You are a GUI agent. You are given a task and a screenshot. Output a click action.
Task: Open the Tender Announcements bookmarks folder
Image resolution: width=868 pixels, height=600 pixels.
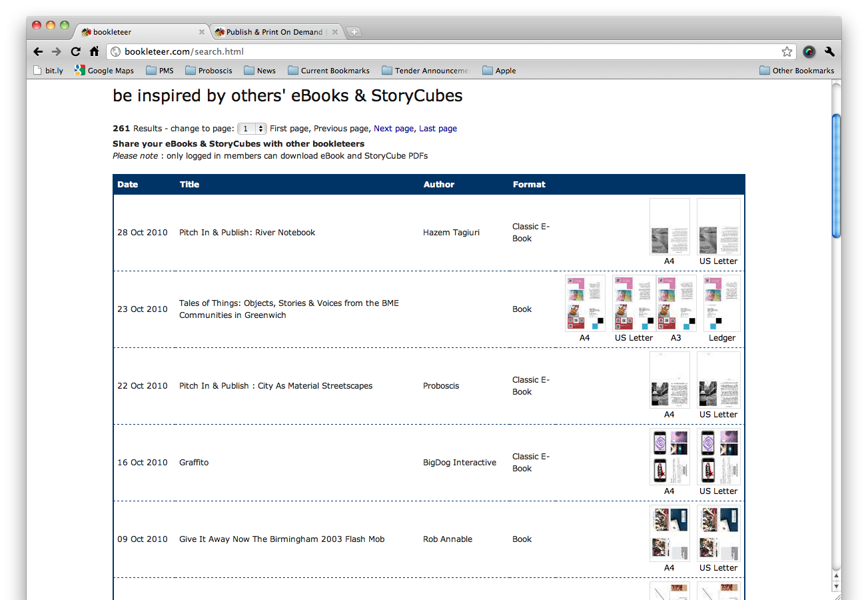tap(425, 70)
